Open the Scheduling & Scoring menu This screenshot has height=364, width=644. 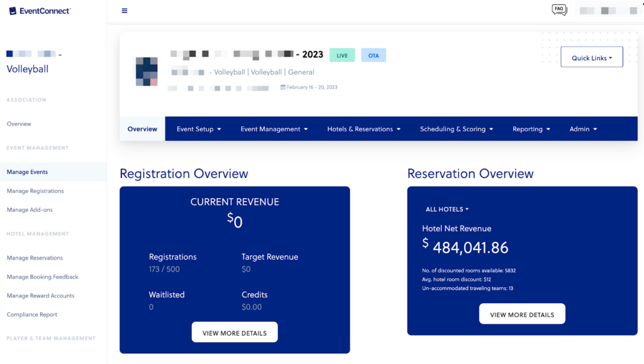click(x=456, y=128)
